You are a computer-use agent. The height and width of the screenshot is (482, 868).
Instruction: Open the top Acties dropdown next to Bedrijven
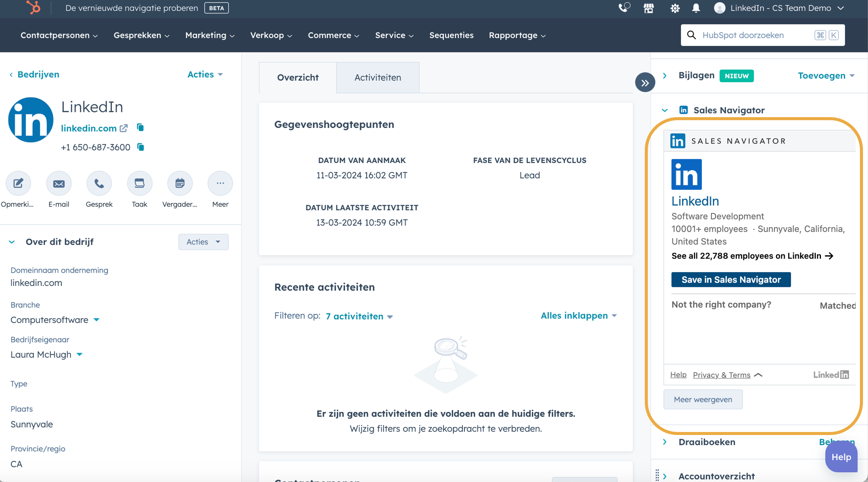tap(205, 74)
